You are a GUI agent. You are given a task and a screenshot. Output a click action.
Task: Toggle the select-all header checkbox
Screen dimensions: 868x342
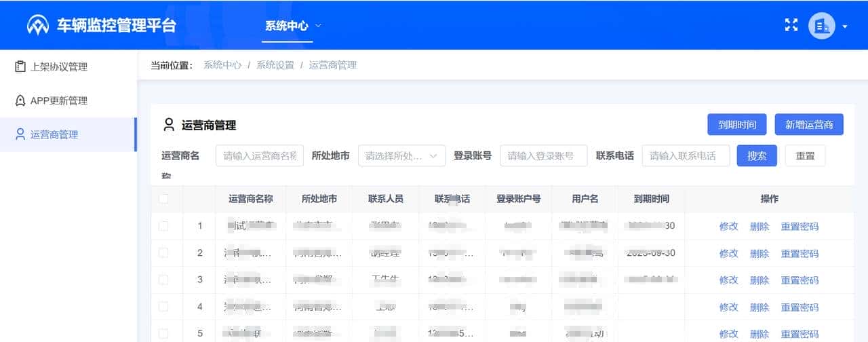[163, 199]
